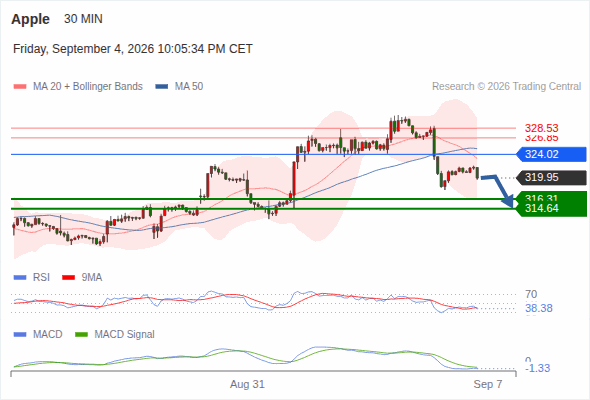This screenshot has height=400, width=590.
Task: Click the MACD value -1.33 label
Action: click(537, 368)
